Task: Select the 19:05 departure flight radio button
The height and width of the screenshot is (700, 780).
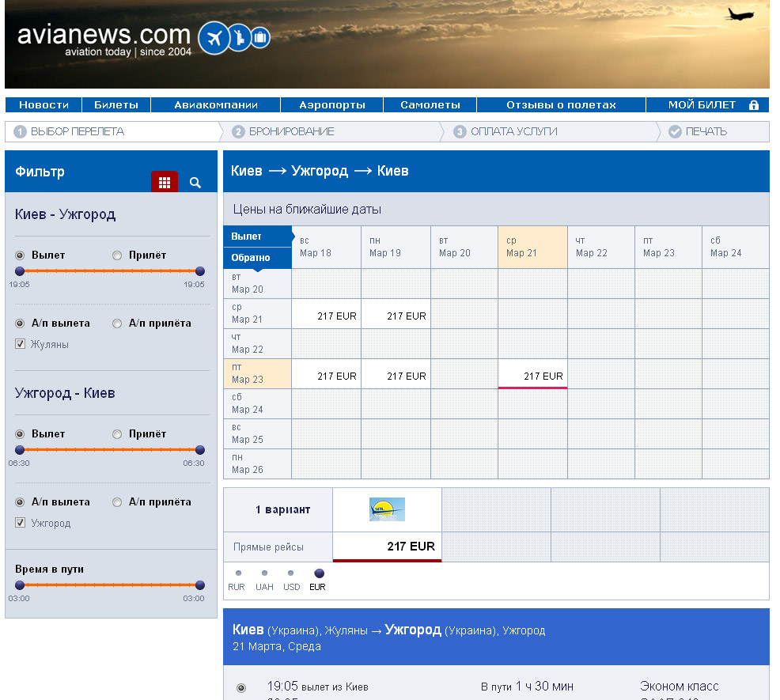Action: tap(241, 688)
